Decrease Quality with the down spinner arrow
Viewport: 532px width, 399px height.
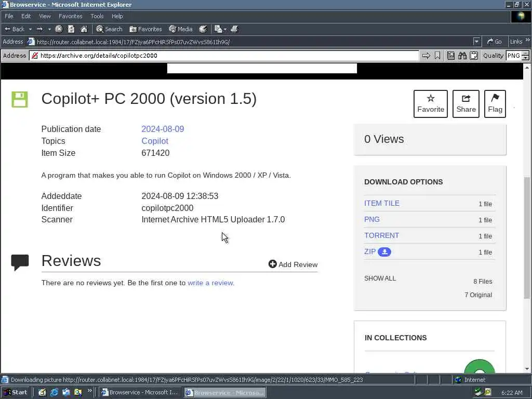526,58
